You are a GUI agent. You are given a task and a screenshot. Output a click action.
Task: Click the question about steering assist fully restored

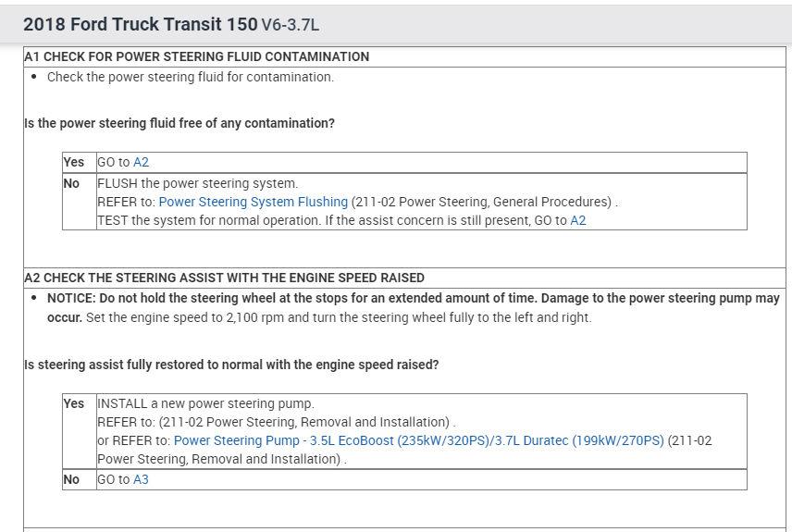tap(231, 365)
